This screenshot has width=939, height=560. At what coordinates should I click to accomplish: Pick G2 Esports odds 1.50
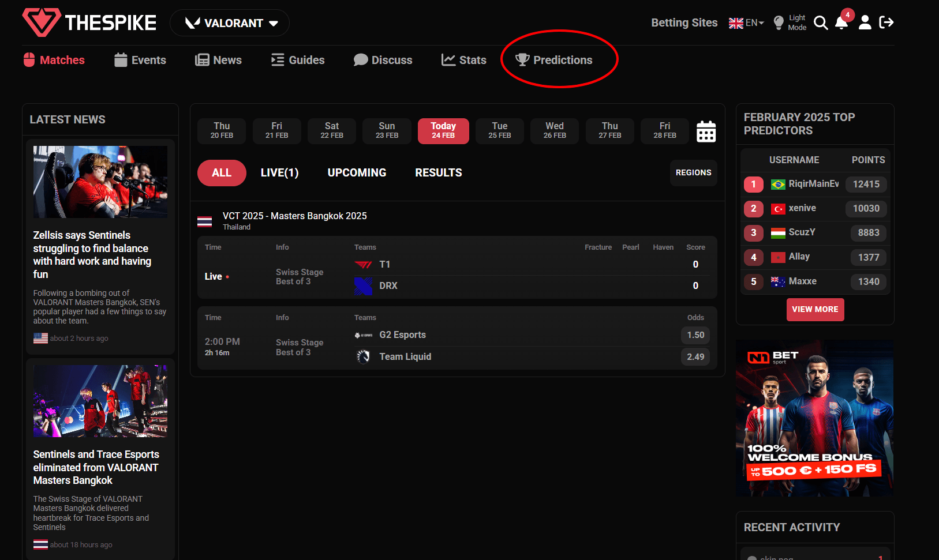tap(695, 335)
